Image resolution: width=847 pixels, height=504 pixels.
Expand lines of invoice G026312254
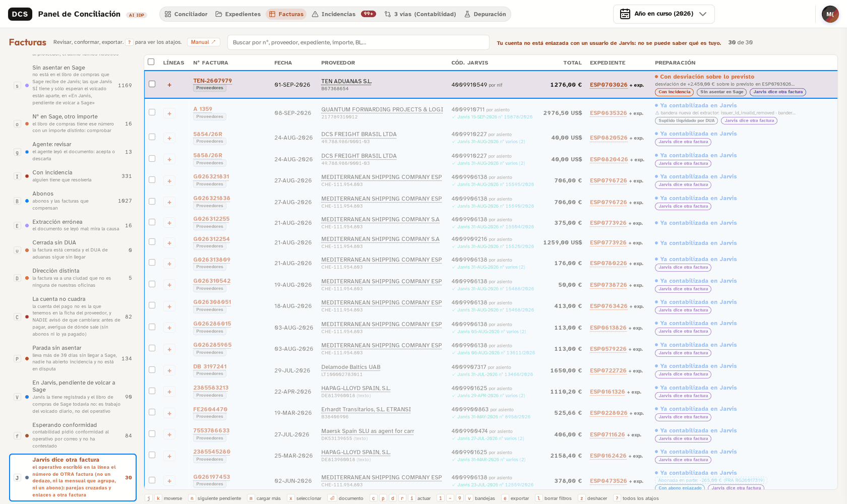169,243
